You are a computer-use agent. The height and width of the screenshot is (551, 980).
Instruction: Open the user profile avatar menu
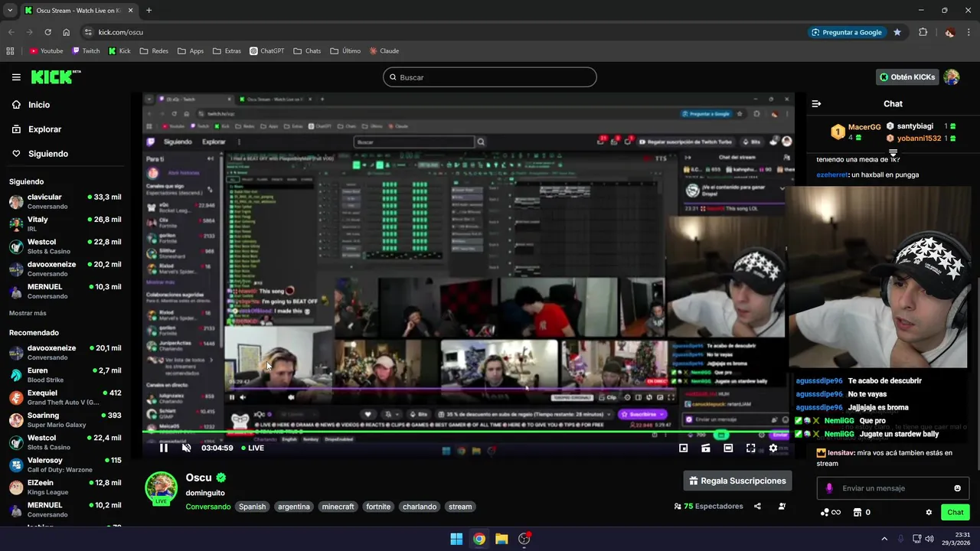coord(952,77)
